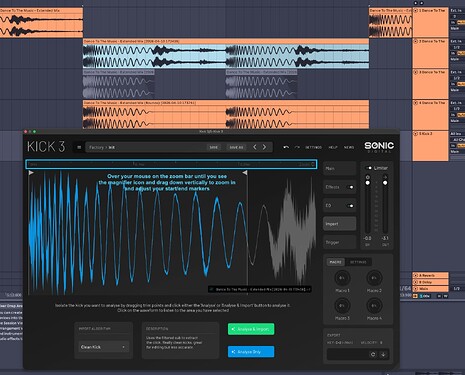This screenshot has width=465, height=375.
Task: Fold track 2 Dance To The arrow
Action: point(416,41)
